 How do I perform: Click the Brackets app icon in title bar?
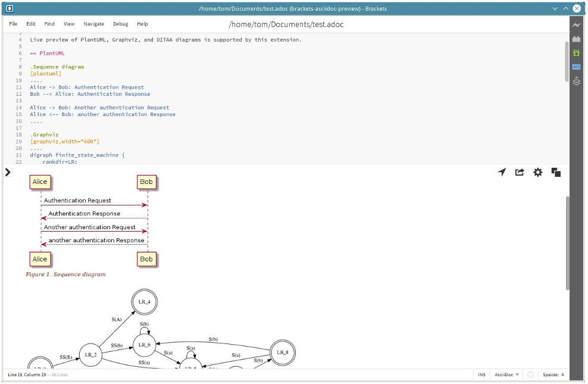coord(10,8)
